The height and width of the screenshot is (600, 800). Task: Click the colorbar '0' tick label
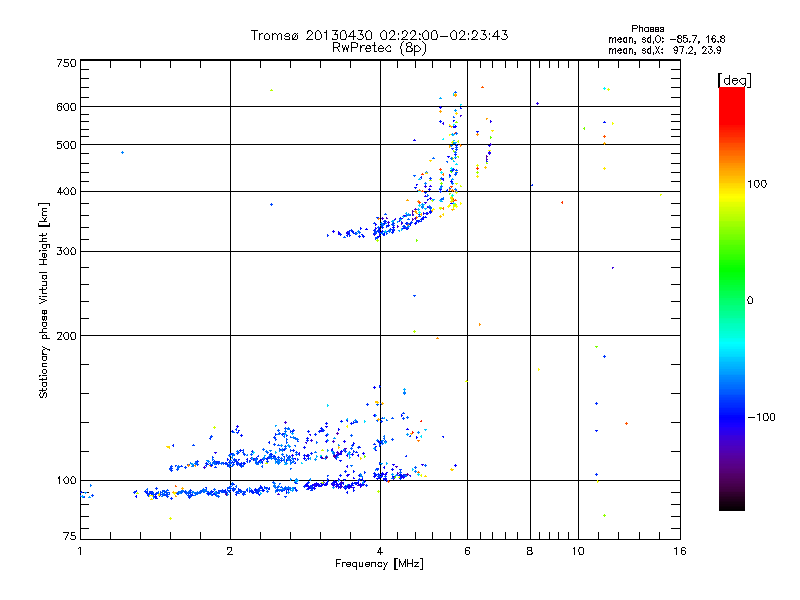(750, 300)
